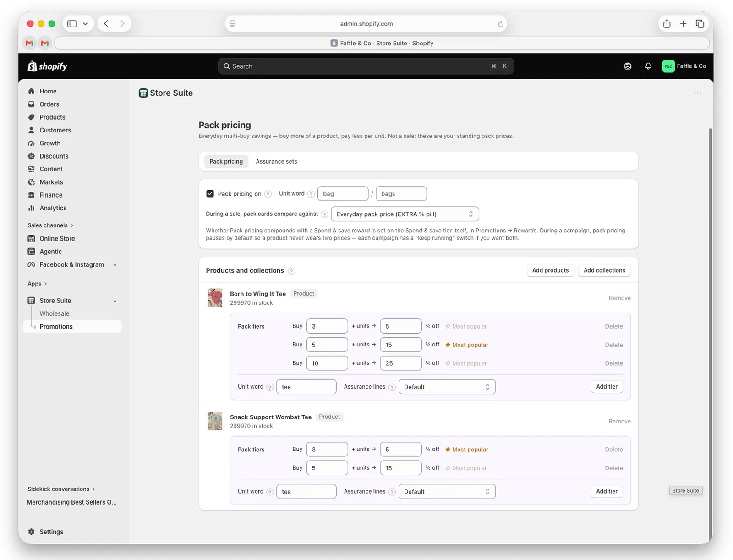Image resolution: width=733 pixels, height=560 pixels.
Task: Mark Snack Support Wombat 15% tier most popular
Action: (466, 468)
